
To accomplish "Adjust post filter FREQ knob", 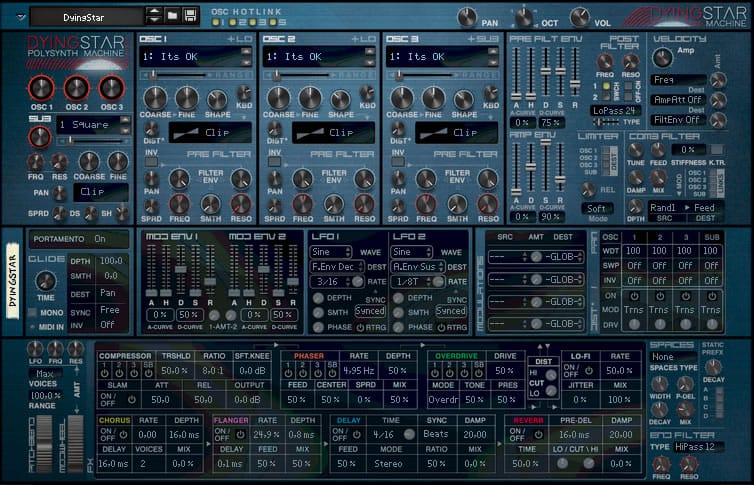I will pos(604,62).
